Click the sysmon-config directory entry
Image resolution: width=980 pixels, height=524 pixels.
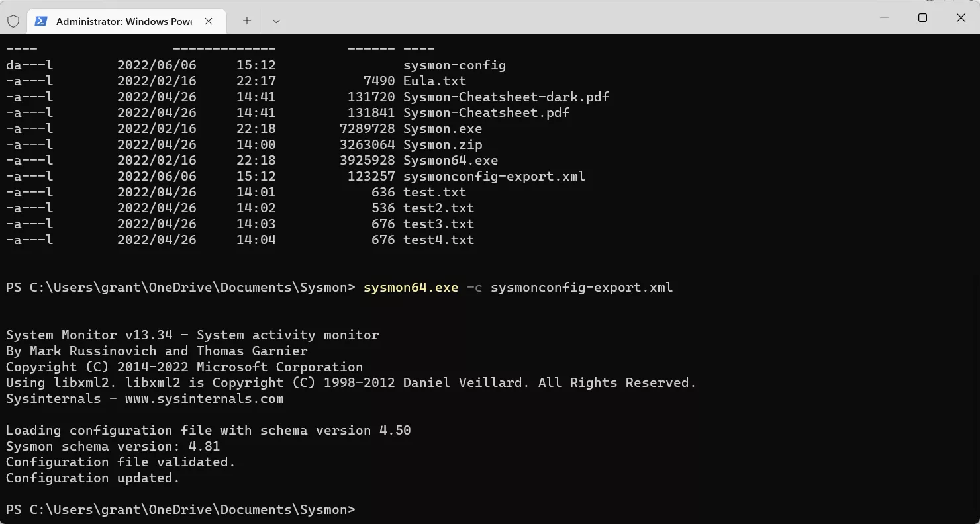pos(454,65)
